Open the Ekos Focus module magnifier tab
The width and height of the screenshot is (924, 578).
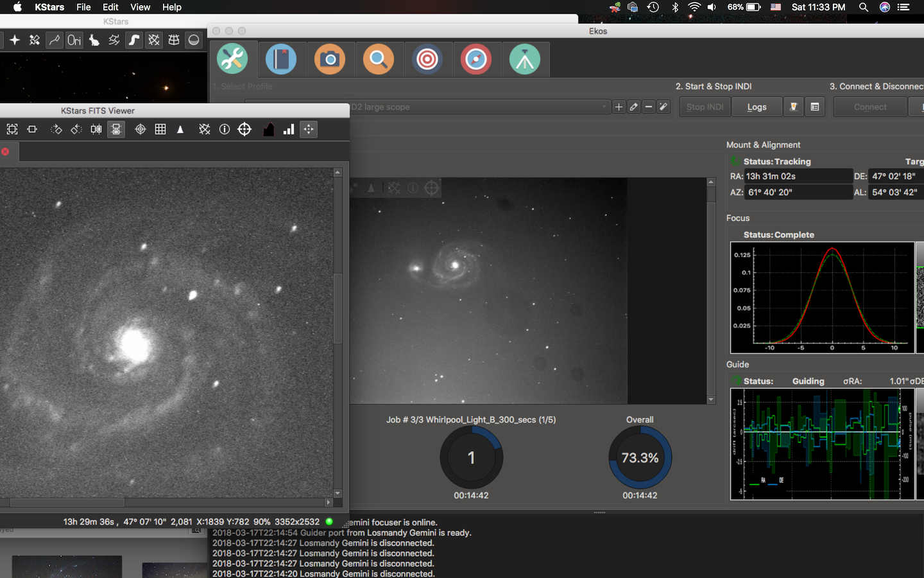(x=379, y=60)
